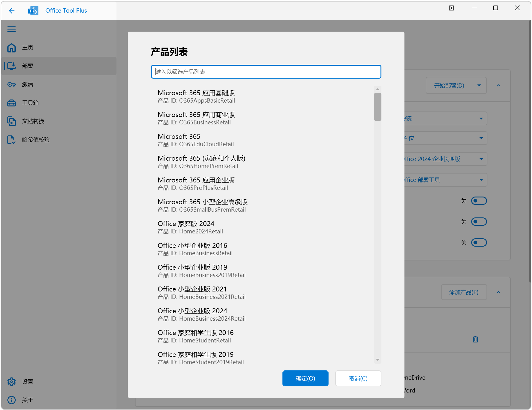Toggle the first 关 switch
Screen dimensions: 532x410
[479, 201]
